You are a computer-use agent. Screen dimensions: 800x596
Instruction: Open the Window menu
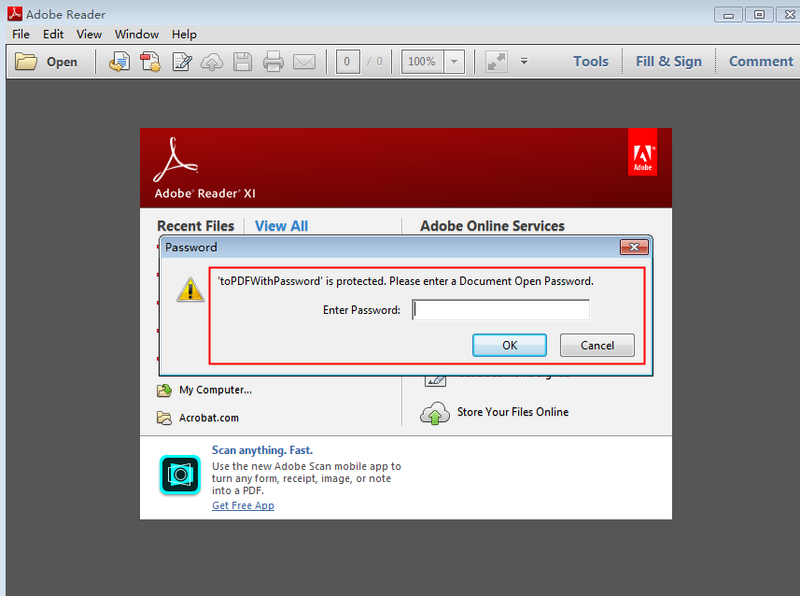coord(136,33)
